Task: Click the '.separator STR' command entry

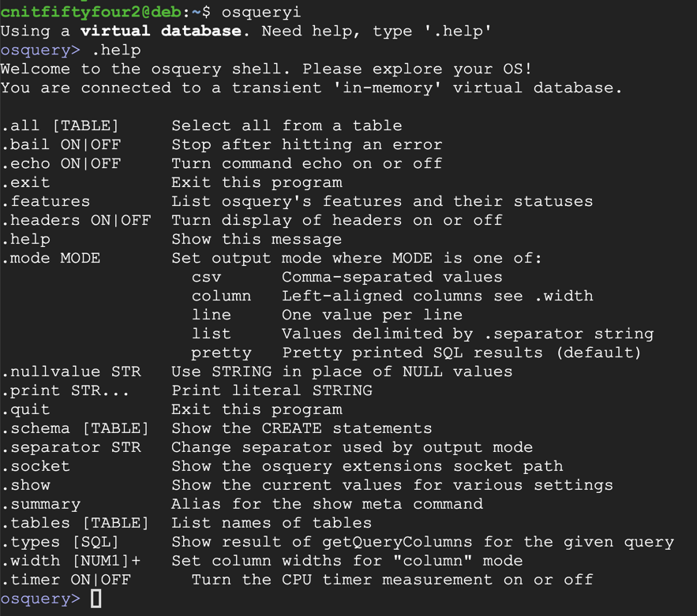Action: (x=71, y=448)
